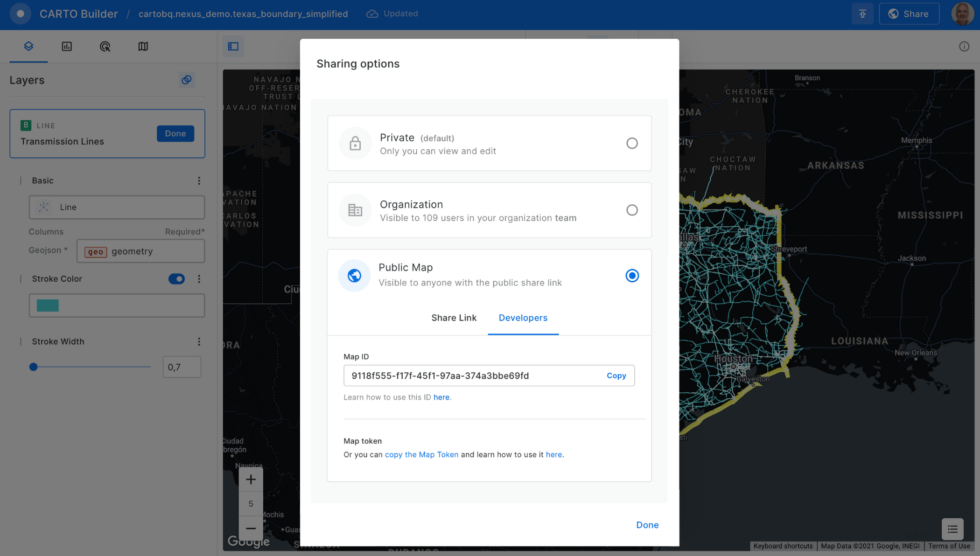
Task: Select the Private radio button
Action: point(631,143)
